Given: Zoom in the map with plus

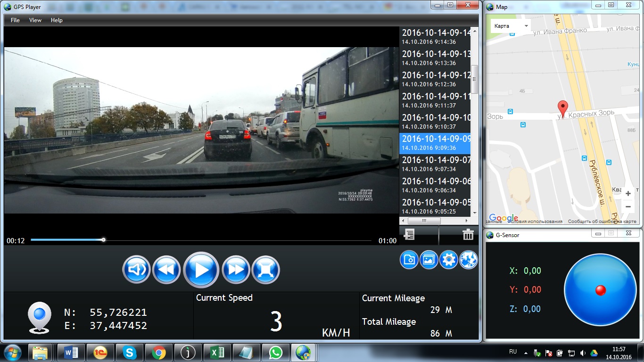Looking at the screenshot, I should click(x=628, y=193).
